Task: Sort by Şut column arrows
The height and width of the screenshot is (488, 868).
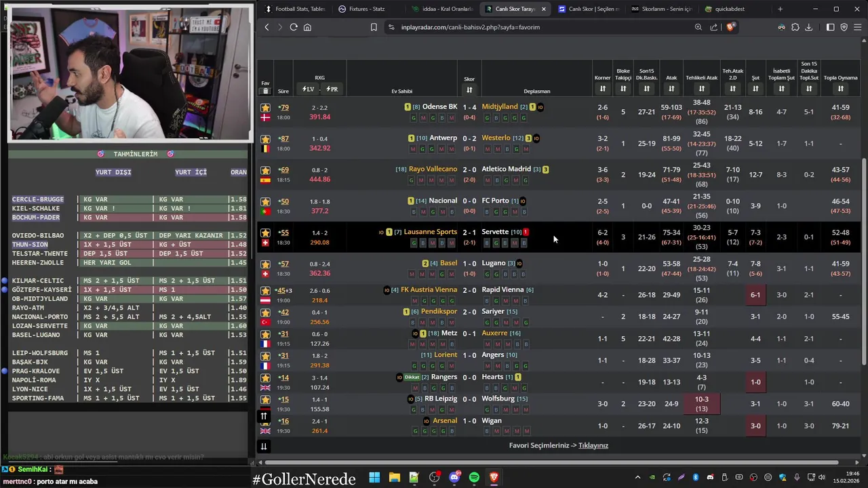Action: pos(755,89)
